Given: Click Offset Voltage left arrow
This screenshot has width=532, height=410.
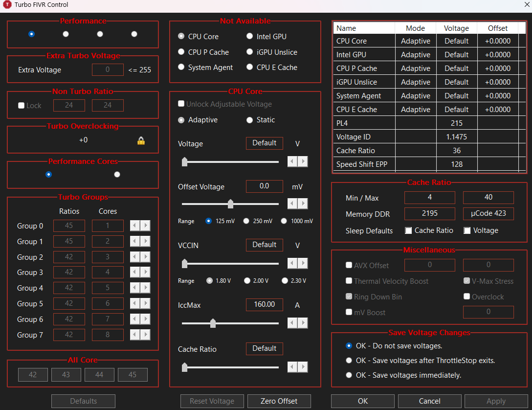Looking at the screenshot, I should click(292, 204).
